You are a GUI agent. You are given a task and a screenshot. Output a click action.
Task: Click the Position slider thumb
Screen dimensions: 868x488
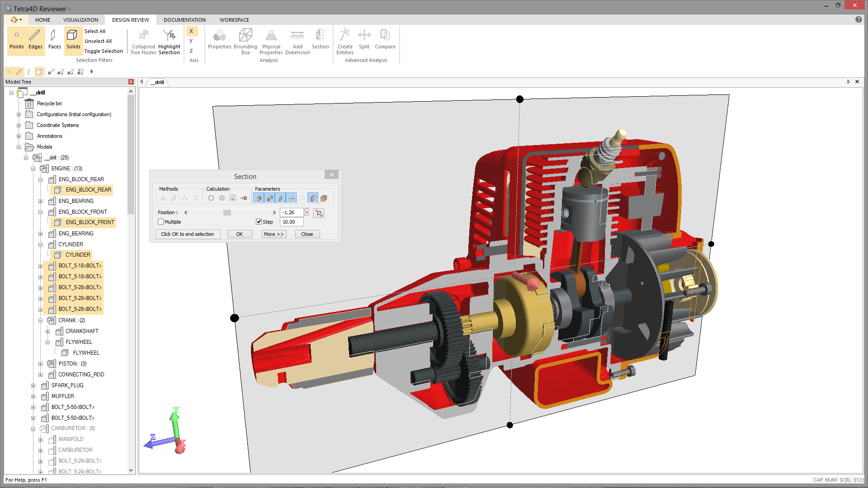(227, 212)
